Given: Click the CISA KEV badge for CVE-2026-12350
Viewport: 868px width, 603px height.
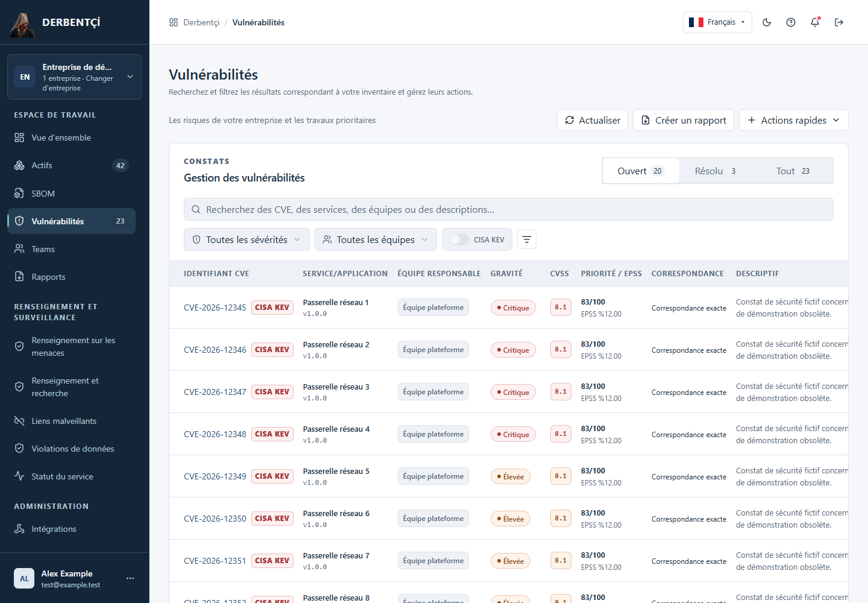Looking at the screenshot, I should coord(272,519).
